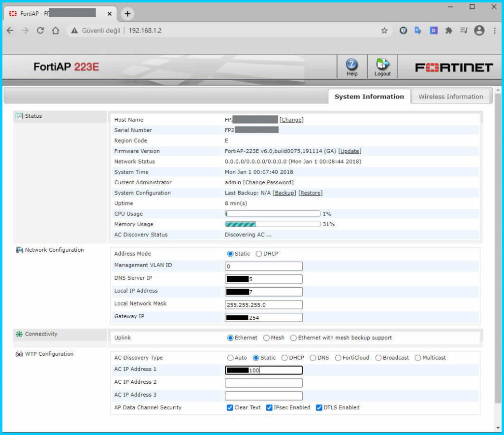This screenshot has height=435, width=504.
Task: Click the WTP Configuration section icon
Action: click(x=19, y=354)
